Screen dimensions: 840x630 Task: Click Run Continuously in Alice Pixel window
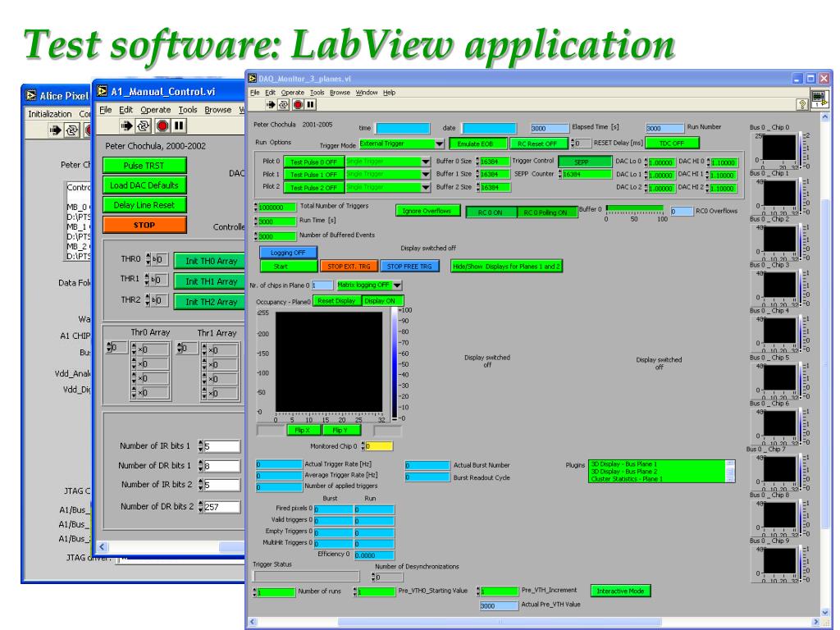point(71,130)
